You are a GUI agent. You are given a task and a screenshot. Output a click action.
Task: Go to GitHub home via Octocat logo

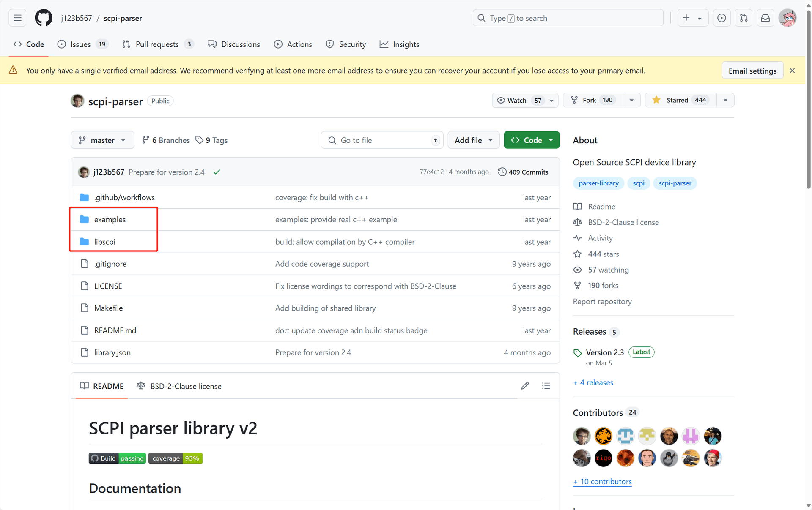(44, 18)
